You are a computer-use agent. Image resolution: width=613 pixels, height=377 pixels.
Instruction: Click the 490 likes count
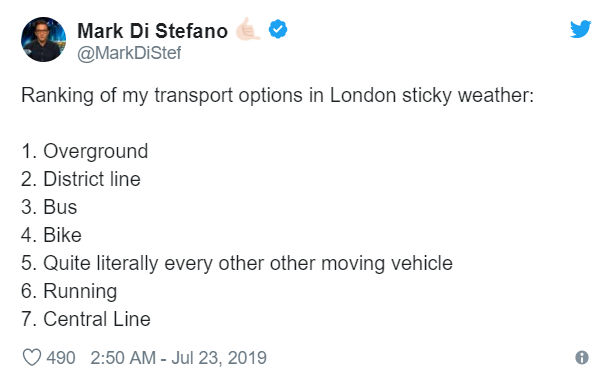click(61, 358)
